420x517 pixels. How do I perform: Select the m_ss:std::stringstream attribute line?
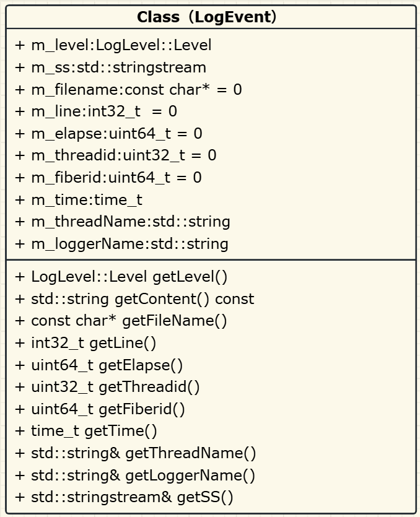(x=110, y=67)
